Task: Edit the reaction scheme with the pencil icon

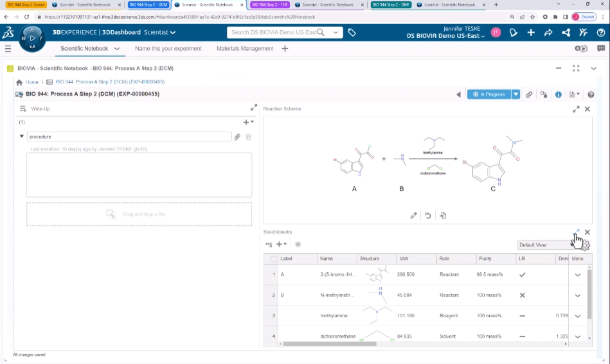Action: 413,215
